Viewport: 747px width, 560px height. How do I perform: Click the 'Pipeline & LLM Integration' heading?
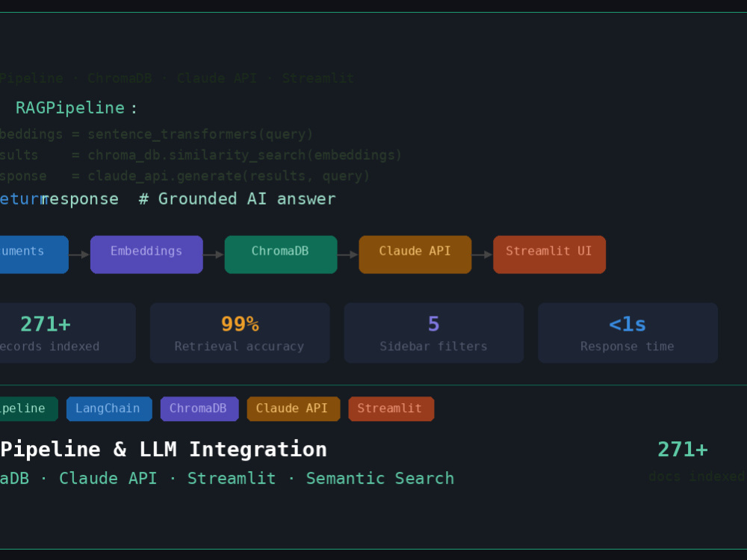click(x=164, y=449)
